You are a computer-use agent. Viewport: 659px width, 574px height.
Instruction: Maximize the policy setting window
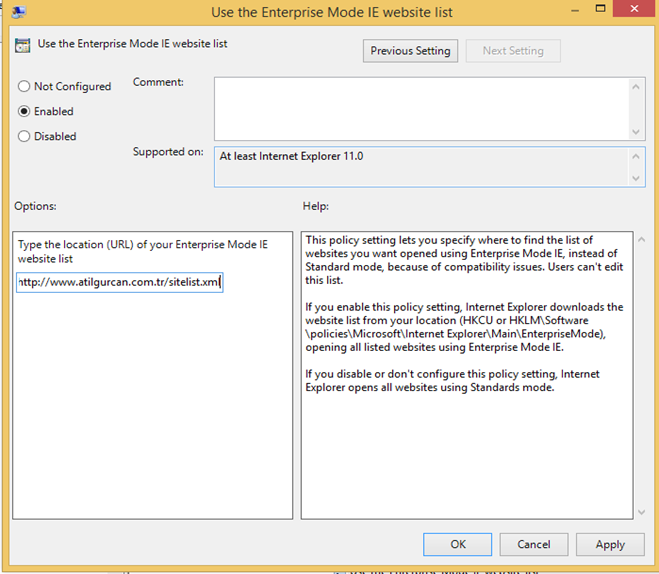601,8
